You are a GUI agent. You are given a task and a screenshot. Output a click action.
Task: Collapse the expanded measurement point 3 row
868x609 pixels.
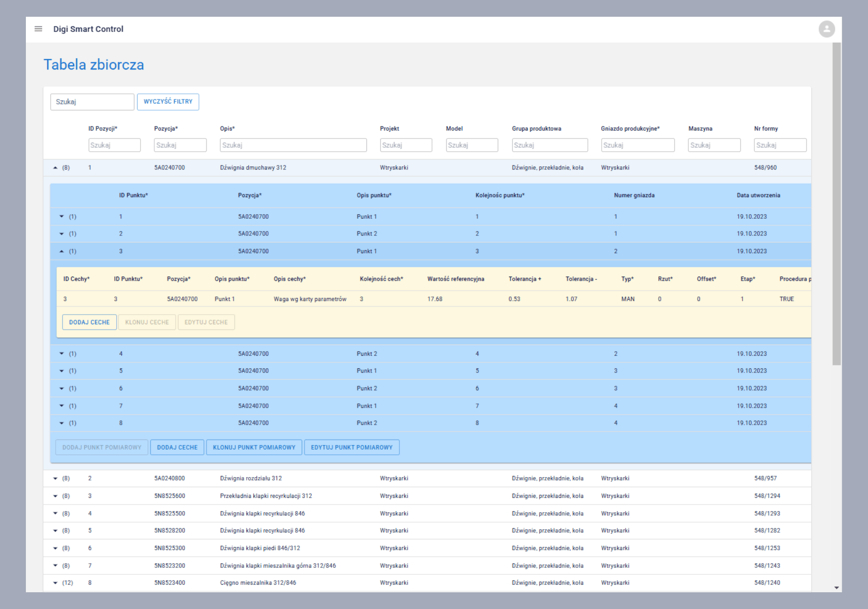tap(62, 251)
